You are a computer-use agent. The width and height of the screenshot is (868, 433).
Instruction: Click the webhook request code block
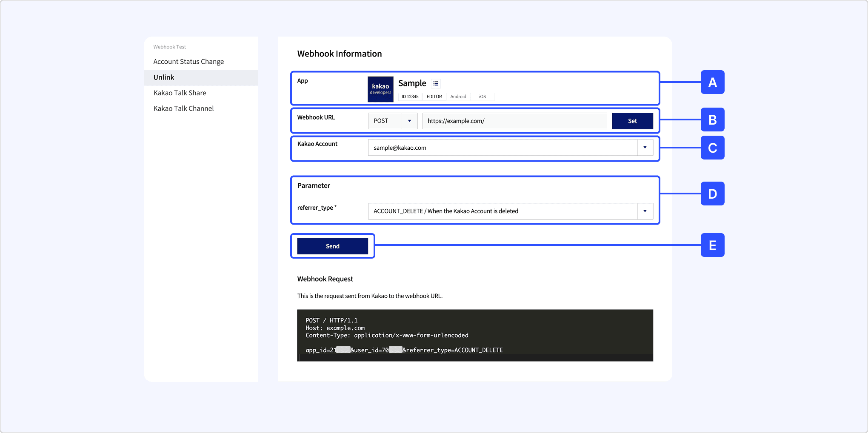pos(474,335)
